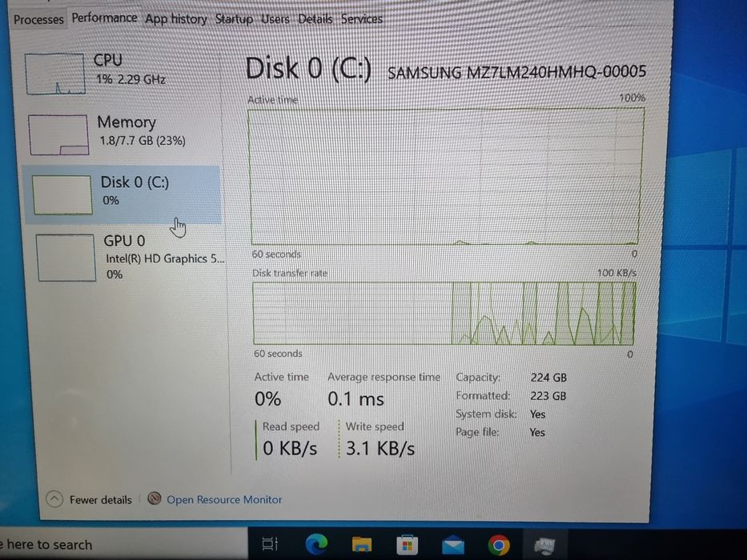Select Disk 0 (C:) in sidebar
Screen dimensions: 747x560
[x=122, y=194]
